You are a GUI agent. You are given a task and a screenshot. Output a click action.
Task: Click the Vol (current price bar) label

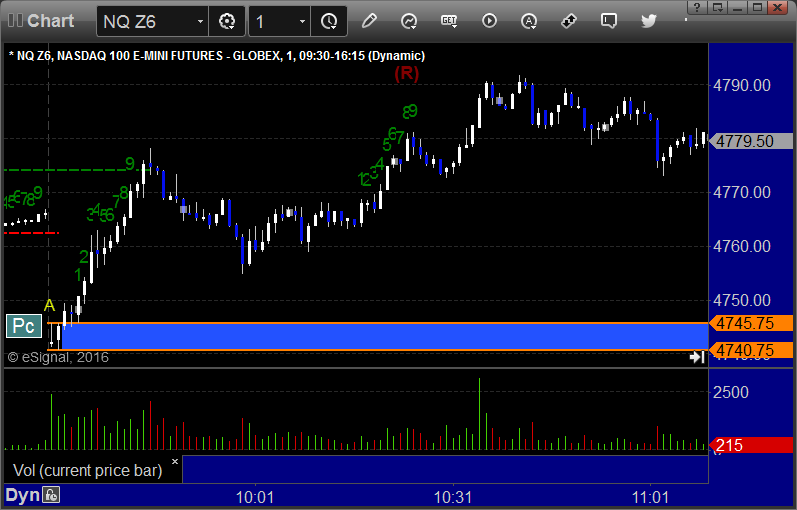click(x=87, y=470)
